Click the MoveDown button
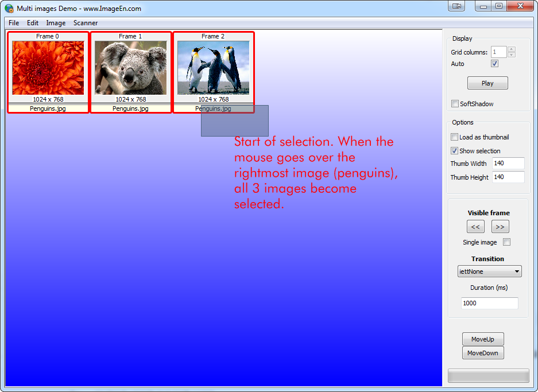Image resolution: width=538 pixels, height=392 pixels. [483, 353]
